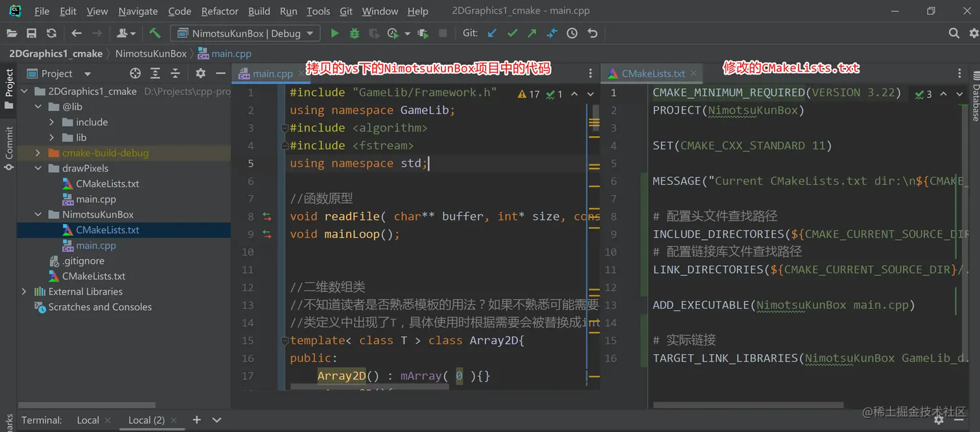
Task: Collapse the drawPixels folder
Action: tap(38, 168)
